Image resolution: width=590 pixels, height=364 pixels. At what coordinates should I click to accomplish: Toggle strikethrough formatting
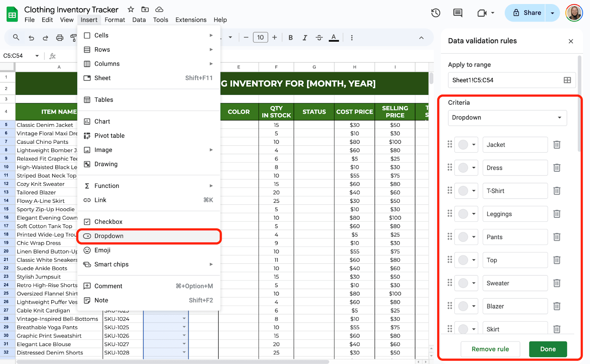point(319,37)
